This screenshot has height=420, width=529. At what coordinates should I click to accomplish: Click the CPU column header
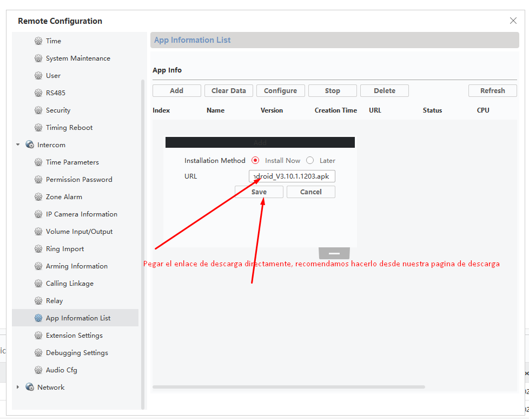point(483,110)
